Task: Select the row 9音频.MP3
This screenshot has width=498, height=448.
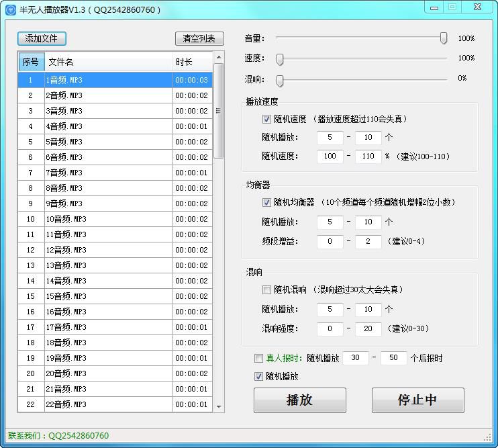Action: [x=115, y=204]
